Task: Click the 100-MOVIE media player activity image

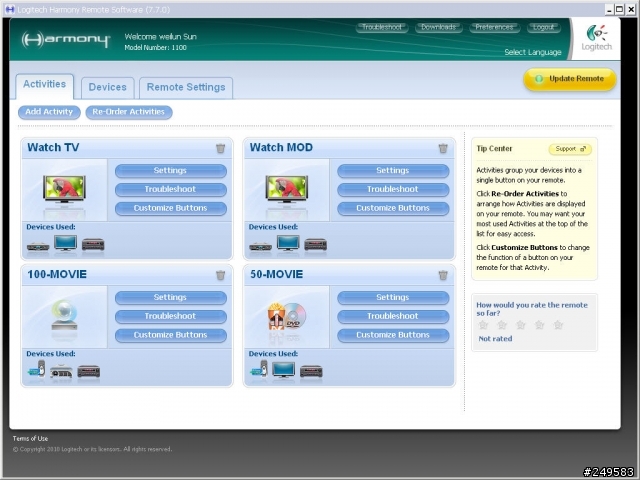Action: click(64, 315)
